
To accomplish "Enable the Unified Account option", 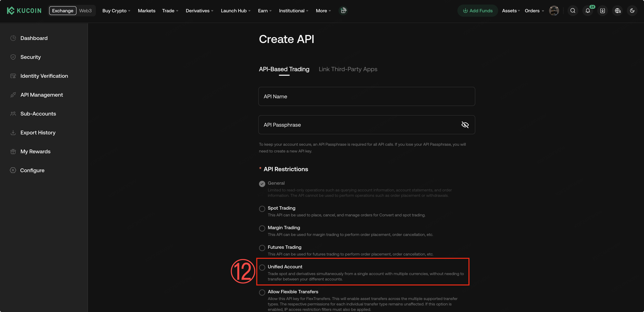I will tap(262, 267).
